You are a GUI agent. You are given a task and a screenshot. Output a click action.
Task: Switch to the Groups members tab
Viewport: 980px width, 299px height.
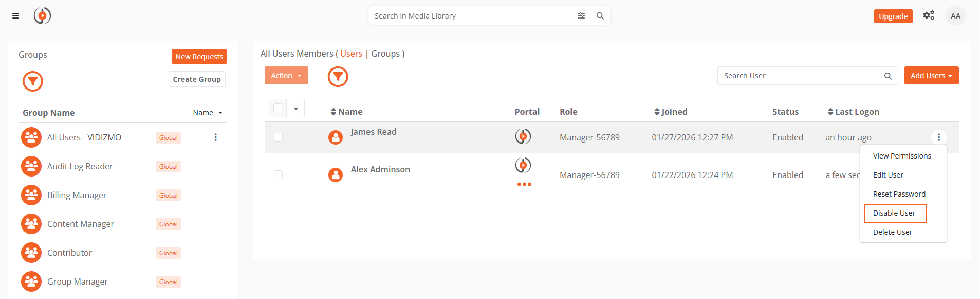(385, 54)
